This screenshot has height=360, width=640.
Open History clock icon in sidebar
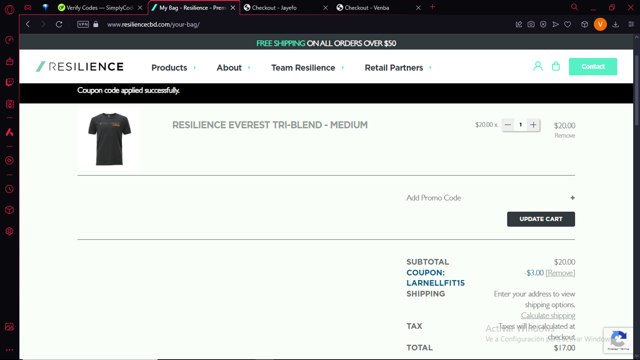9,189
